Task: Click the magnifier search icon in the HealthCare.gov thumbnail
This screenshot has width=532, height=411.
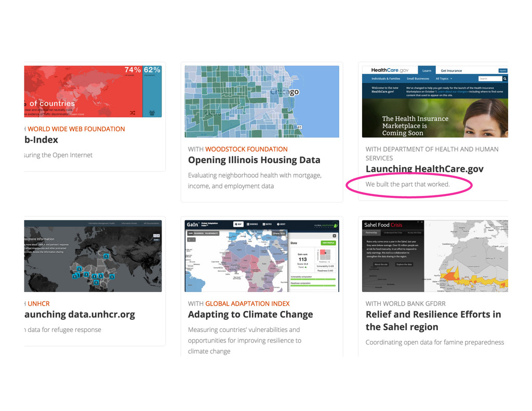Action: [x=505, y=78]
